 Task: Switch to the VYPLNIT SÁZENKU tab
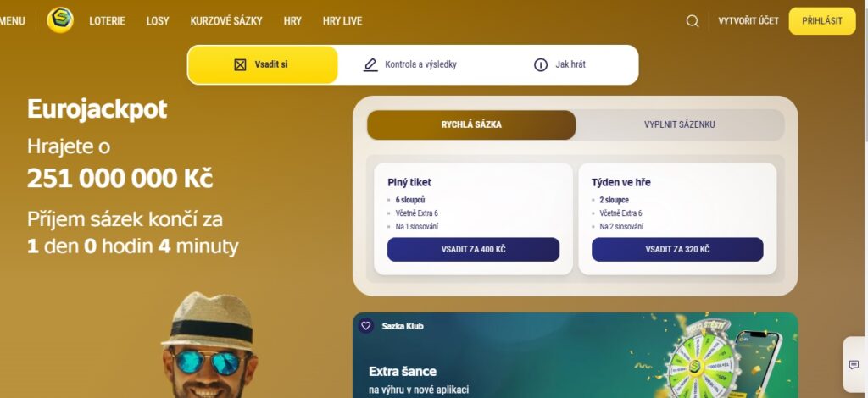[x=680, y=125]
